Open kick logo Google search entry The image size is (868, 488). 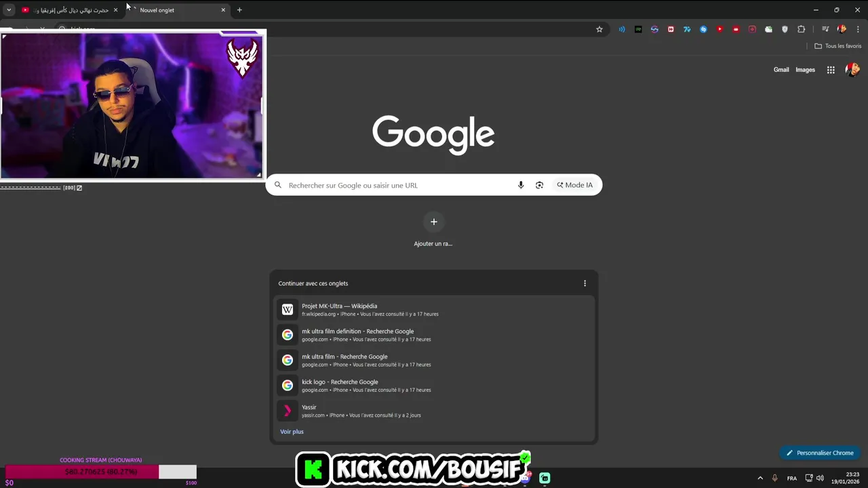pos(434,386)
